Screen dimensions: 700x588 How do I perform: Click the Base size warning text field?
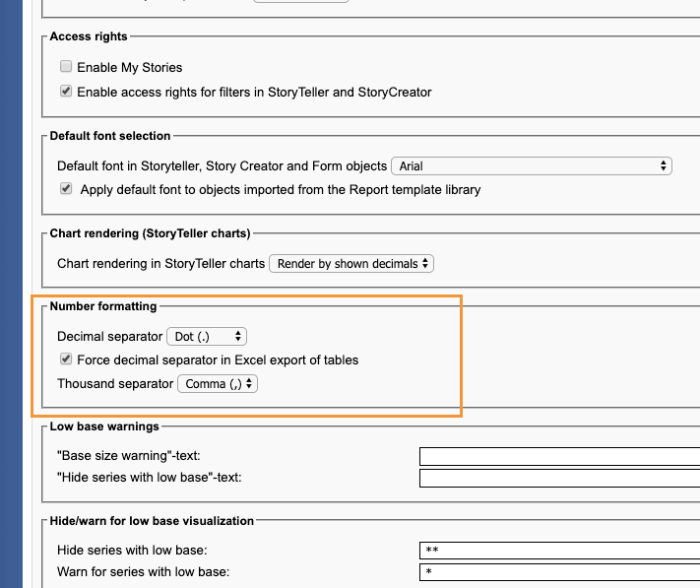click(x=560, y=456)
